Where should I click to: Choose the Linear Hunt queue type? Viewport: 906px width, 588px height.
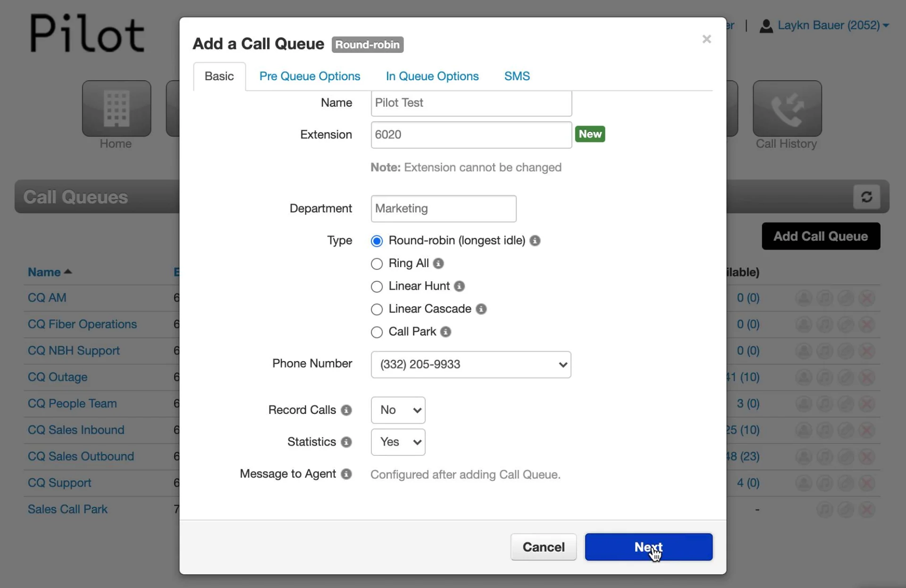tap(377, 286)
